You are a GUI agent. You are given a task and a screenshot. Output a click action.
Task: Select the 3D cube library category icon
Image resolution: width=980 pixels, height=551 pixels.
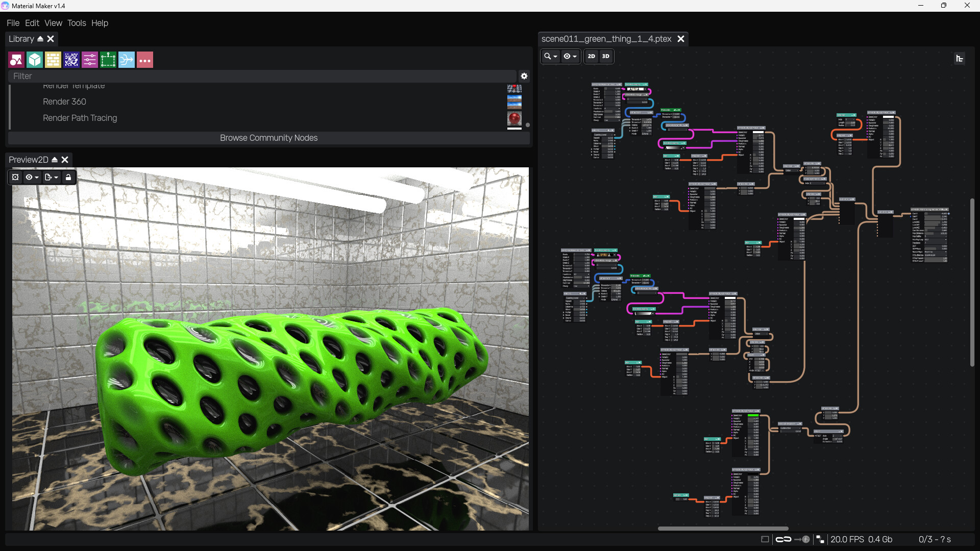[x=34, y=60]
